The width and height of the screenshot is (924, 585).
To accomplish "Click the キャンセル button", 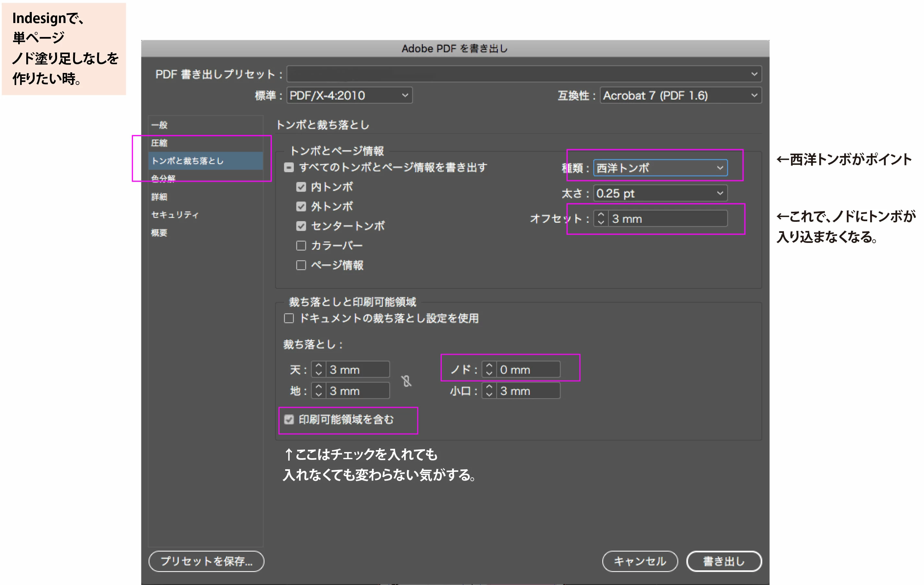I will (640, 561).
